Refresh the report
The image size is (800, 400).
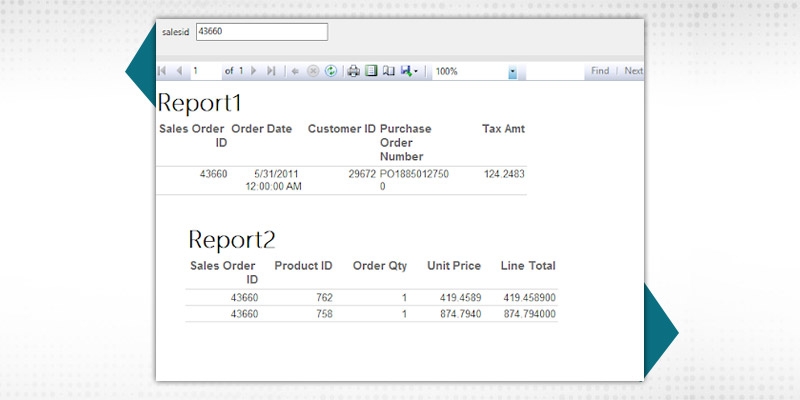click(x=330, y=71)
